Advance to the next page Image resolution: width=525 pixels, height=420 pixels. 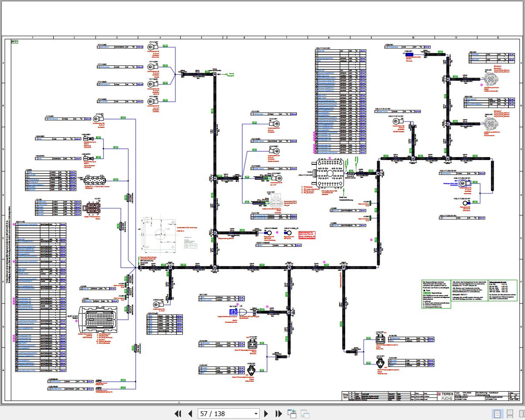266,413
